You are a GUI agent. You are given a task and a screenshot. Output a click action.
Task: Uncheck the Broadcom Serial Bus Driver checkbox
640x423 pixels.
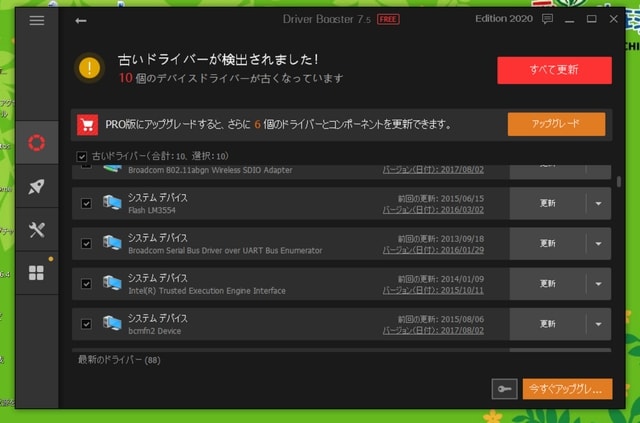pyautogui.click(x=86, y=243)
